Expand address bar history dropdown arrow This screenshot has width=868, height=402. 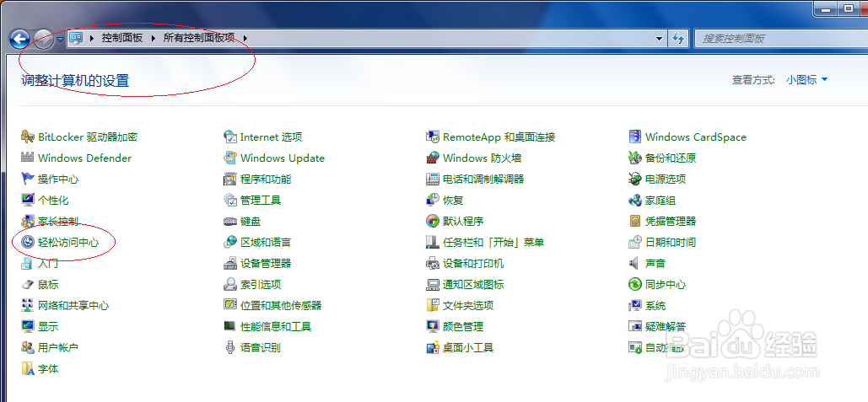659,38
